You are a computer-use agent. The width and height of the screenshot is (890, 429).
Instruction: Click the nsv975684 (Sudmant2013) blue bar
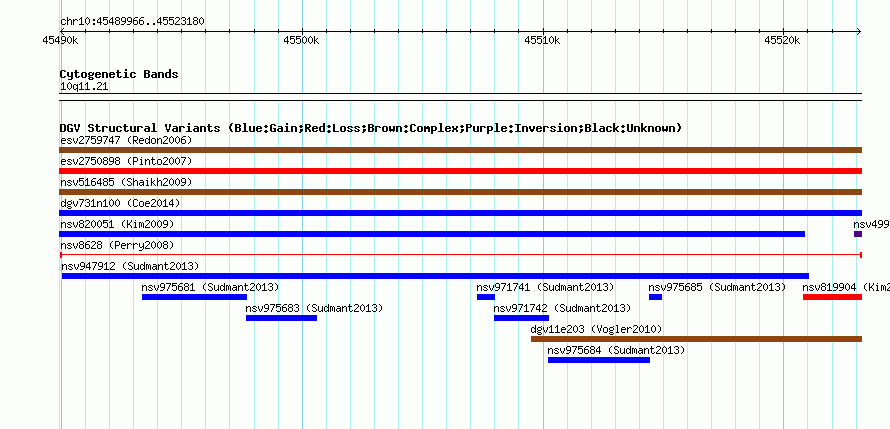click(x=599, y=360)
